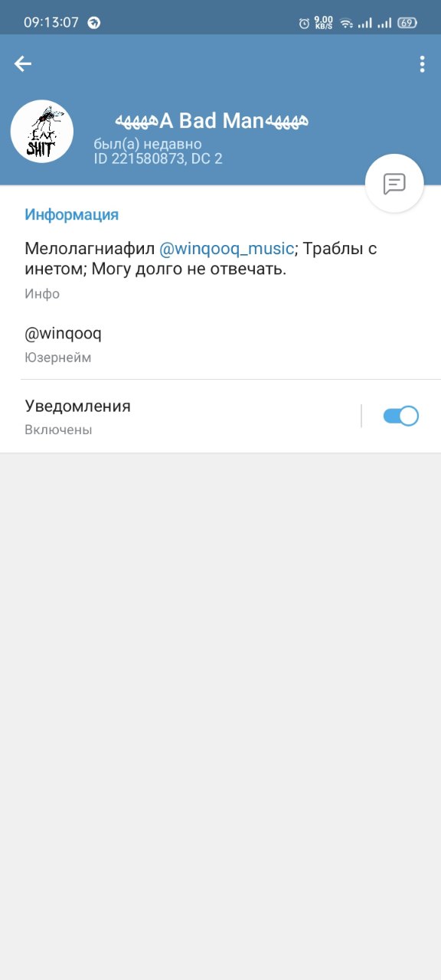
Task: Tap the back arrow icon
Action: pos(23,64)
